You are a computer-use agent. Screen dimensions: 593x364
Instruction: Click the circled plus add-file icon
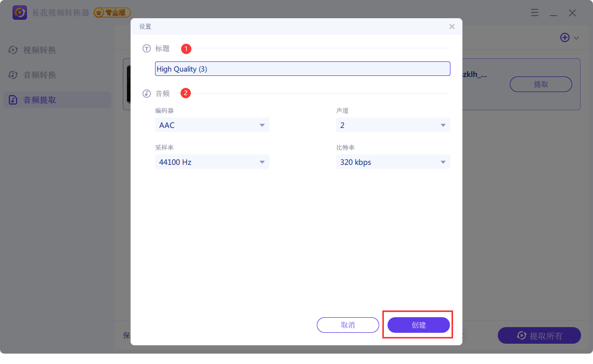click(565, 37)
